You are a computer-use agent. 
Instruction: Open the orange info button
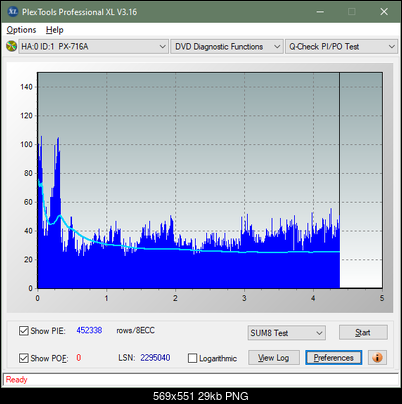[377, 358]
